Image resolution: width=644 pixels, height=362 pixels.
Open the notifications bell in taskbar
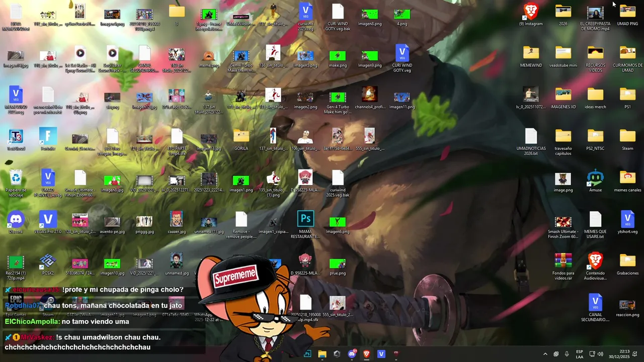[x=635, y=354]
